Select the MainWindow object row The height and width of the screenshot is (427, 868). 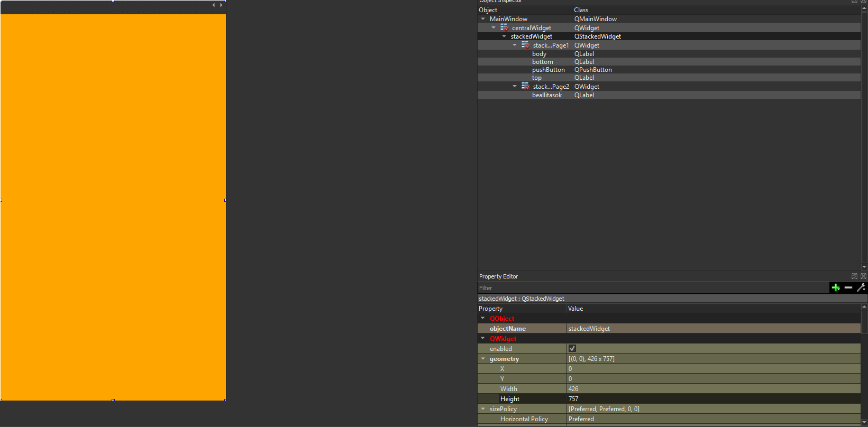[669, 19]
